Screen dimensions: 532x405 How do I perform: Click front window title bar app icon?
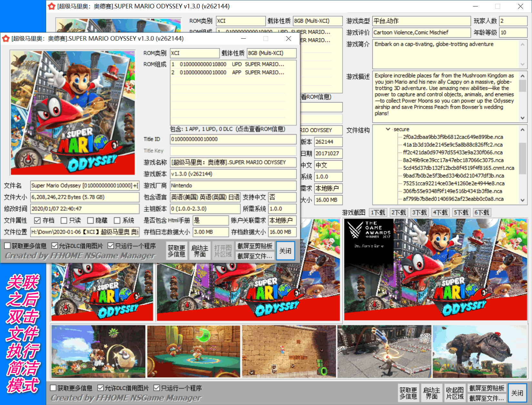[x=6, y=39]
